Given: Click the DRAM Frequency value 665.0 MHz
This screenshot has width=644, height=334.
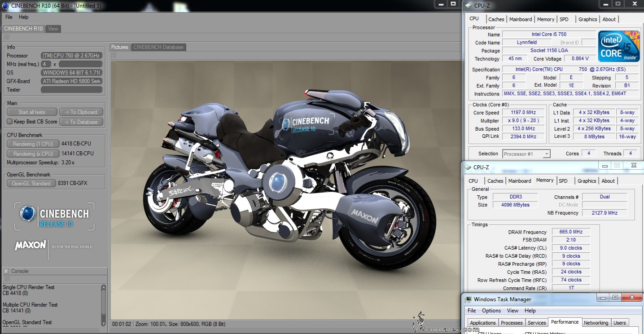Looking at the screenshot, I should 571,232.
